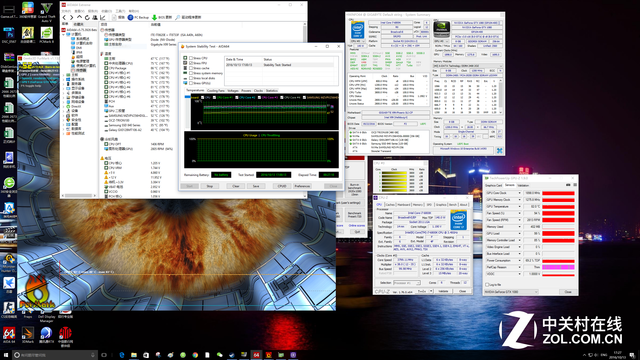The image size is (640, 360).
Task: Go forward in AIDA64 toolbar
Action: 71,18
